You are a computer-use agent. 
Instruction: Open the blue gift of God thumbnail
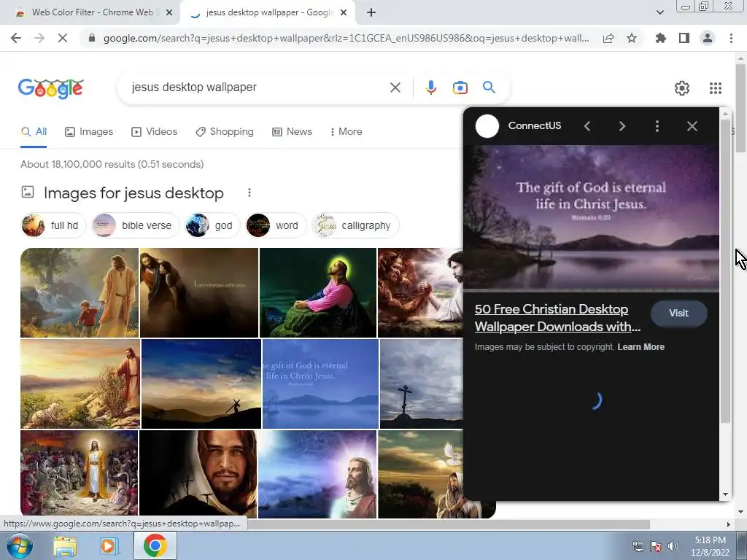point(320,384)
